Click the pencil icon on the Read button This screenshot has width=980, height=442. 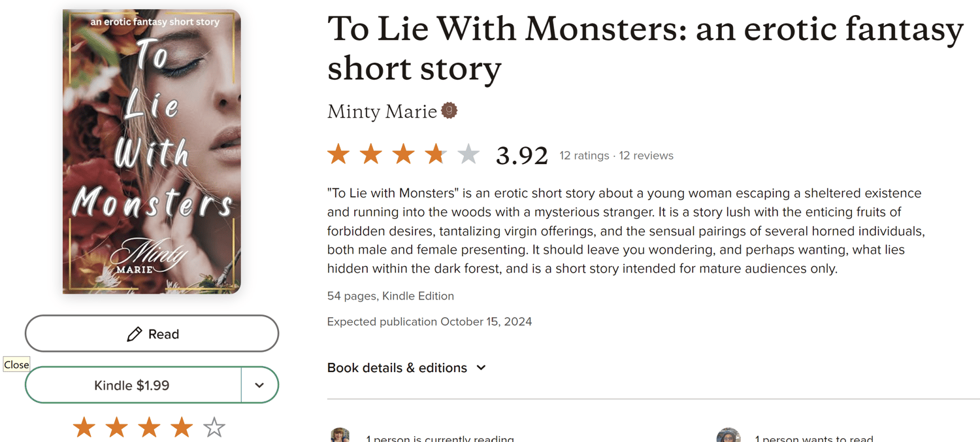tap(133, 333)
